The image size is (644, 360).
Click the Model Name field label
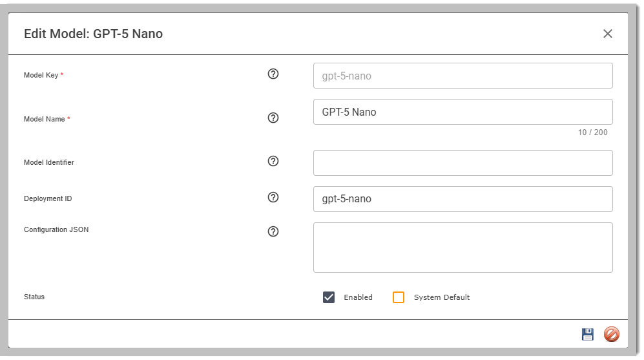[45, 119]
